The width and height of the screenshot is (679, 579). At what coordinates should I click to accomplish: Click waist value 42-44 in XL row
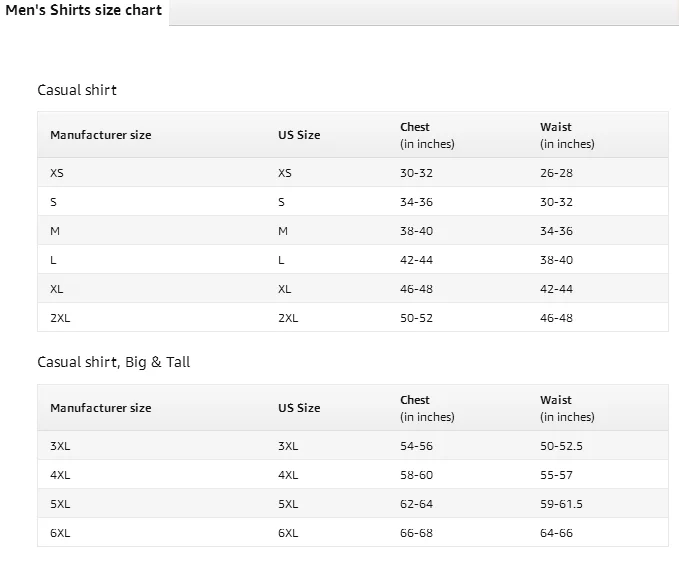pyautogui.click(x=556, y=289)
